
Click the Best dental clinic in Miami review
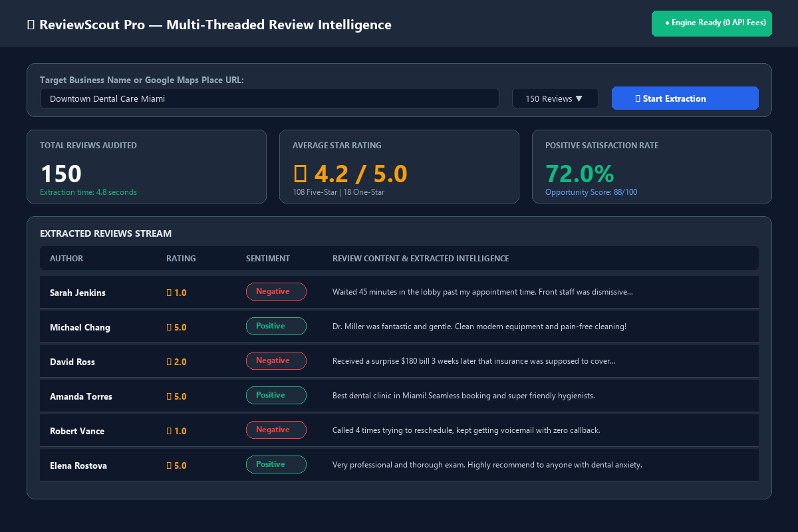[x=464, y=396]
